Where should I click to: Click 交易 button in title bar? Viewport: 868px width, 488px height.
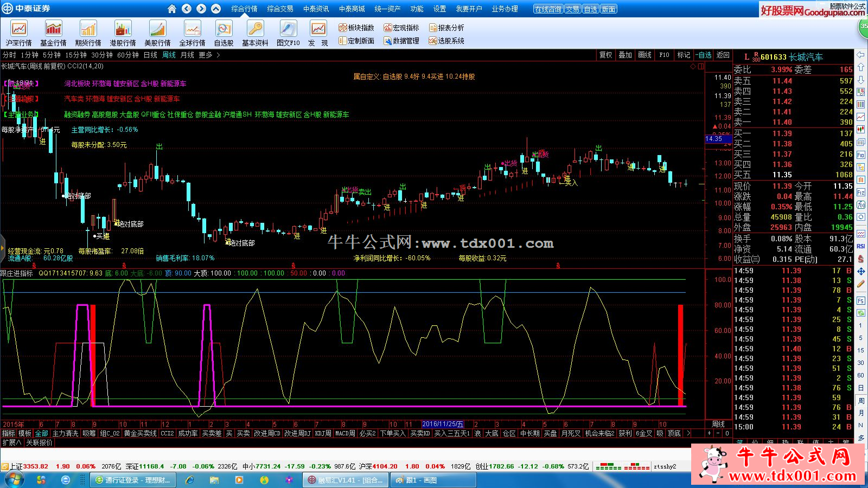point(572,9)
